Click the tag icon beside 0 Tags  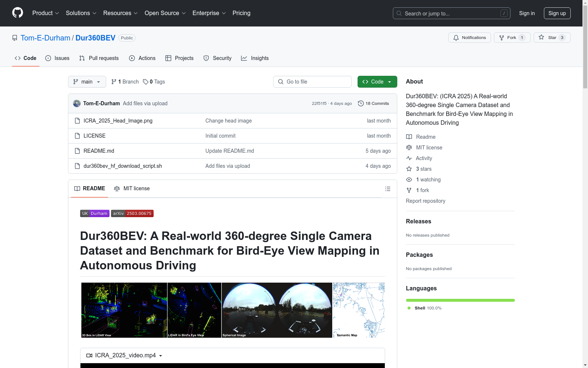click(146, 82)
